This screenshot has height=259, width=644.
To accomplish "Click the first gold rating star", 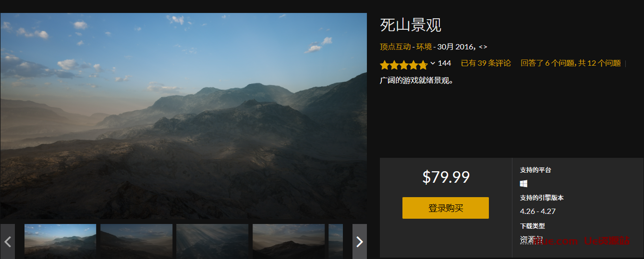I will pos(385,65).
